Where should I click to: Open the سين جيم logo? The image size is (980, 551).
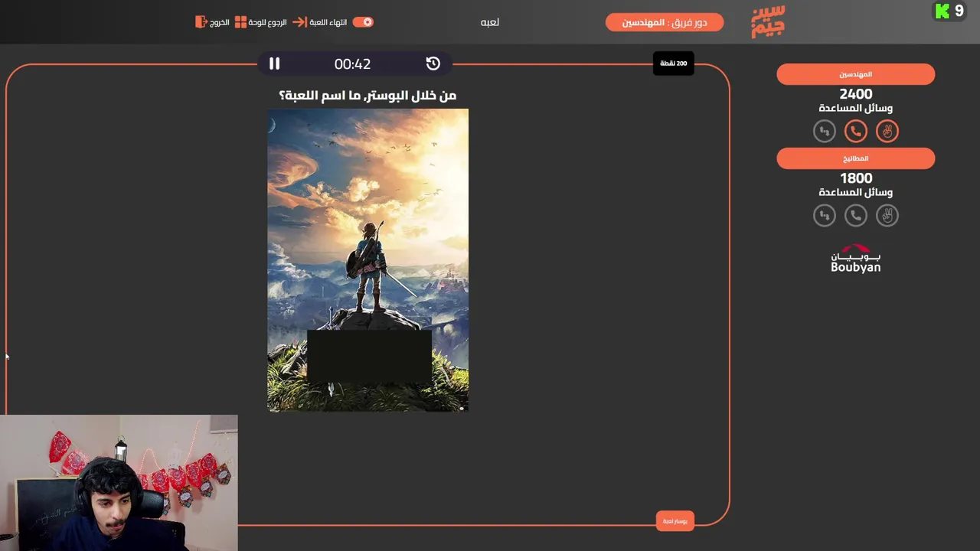pyautogui.click(x=768, y=21)
